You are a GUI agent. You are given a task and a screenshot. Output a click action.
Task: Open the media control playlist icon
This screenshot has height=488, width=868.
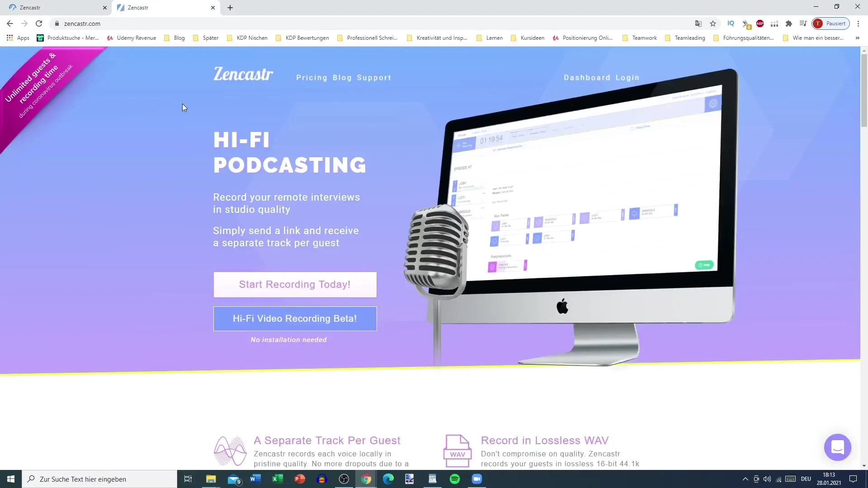(x=803, y=23)
